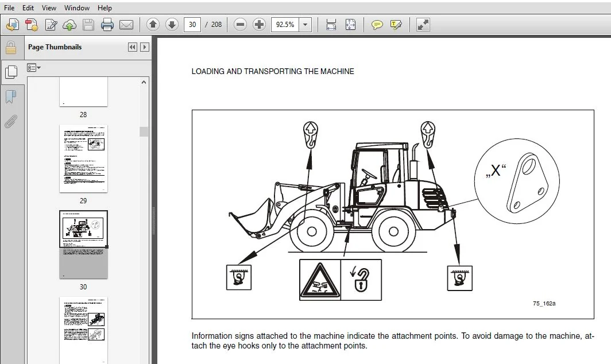Click the Add sticky note comment icon

(x=377, y=25)
